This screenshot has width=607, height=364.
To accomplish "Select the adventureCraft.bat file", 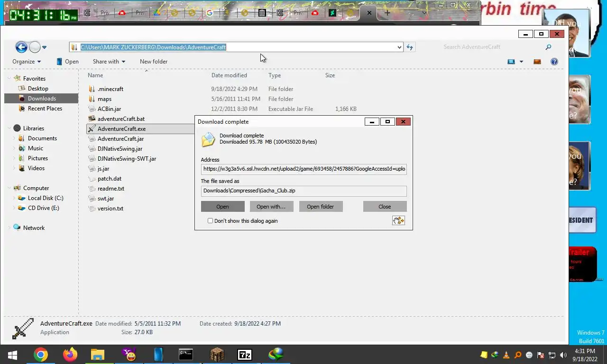I will tap(121, 119).
